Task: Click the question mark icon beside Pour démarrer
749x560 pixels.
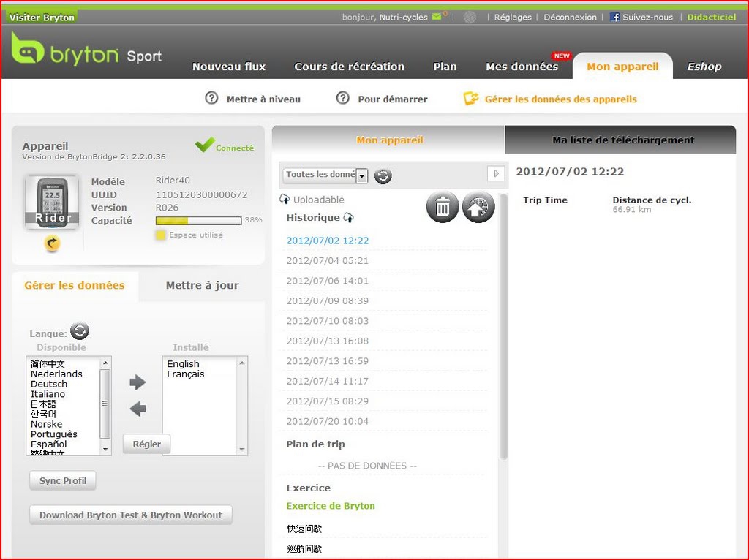Action: [x=343, y=98]
